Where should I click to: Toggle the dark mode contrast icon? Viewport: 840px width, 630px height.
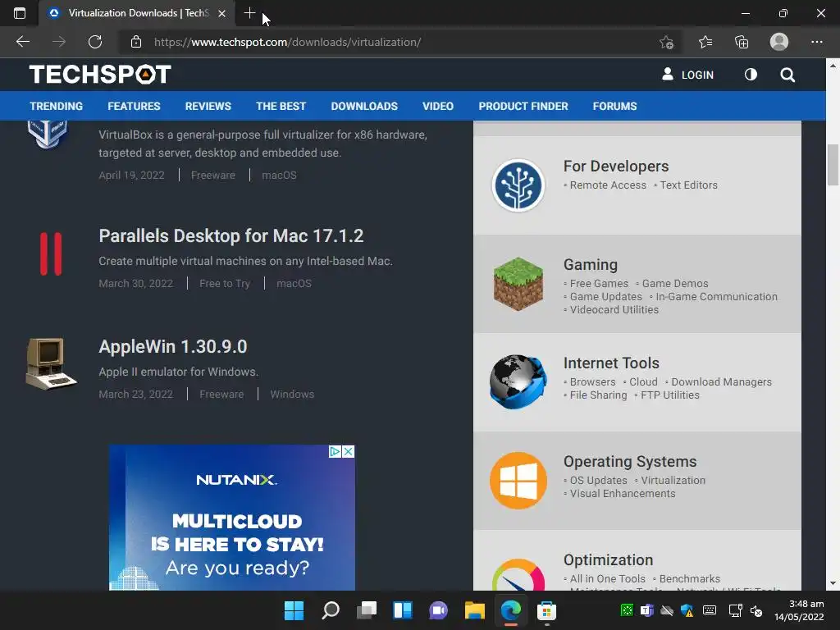pos(751,75)
